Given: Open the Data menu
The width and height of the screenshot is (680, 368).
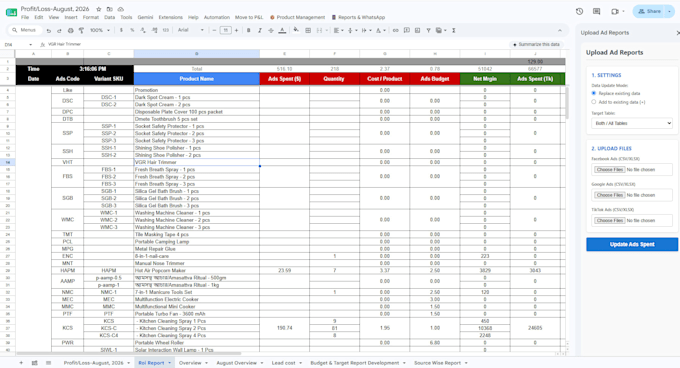Looking at the screenshot, I should [110, 17].
